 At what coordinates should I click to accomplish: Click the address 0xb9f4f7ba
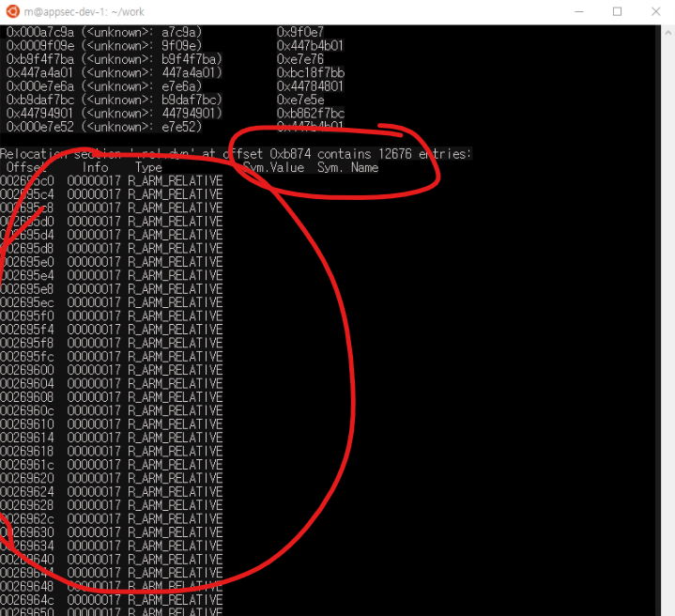40,59
